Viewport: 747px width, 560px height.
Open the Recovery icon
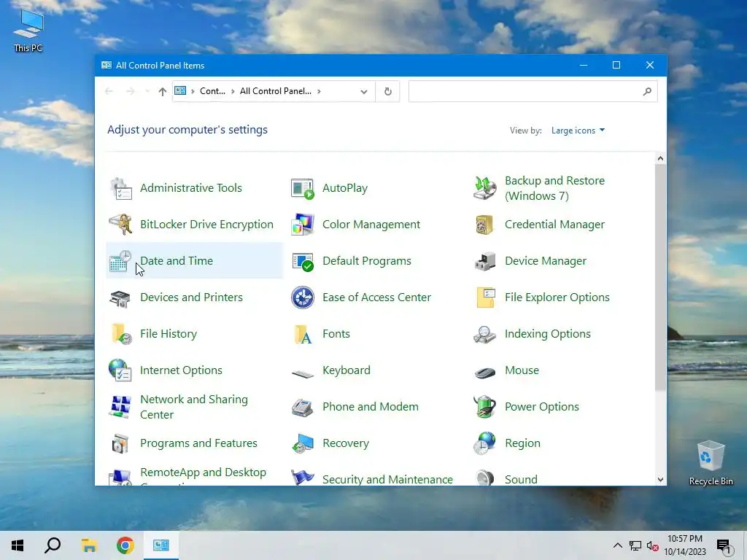pyautogui.click(x=303, y=443)
